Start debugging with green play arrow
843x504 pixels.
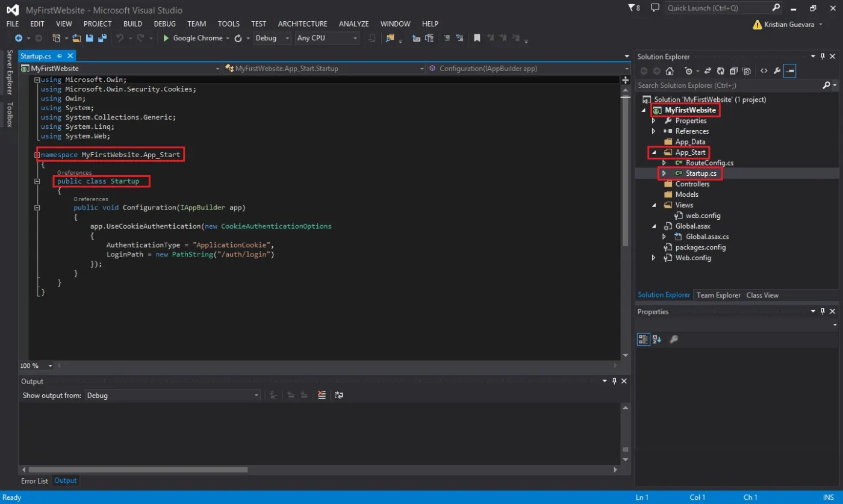click(x=167, y=38)
